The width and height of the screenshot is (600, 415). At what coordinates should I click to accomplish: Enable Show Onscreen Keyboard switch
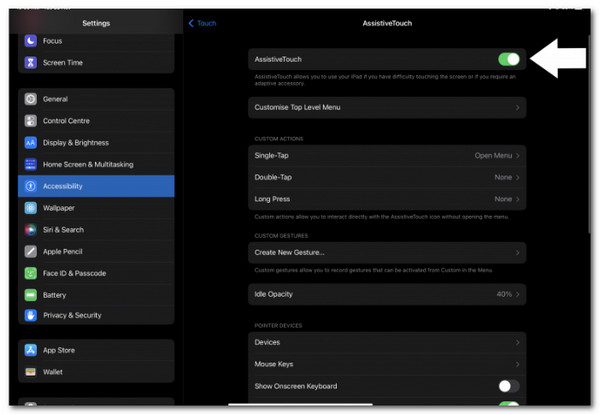tap(509, 386)
